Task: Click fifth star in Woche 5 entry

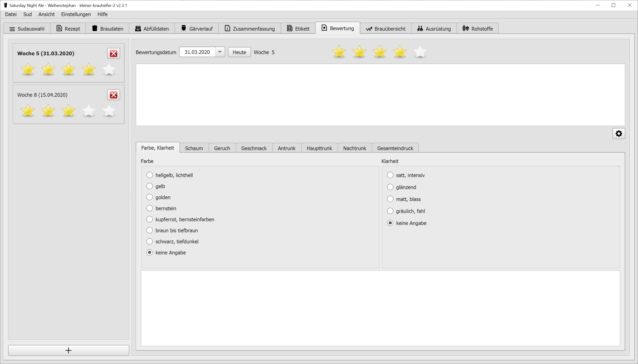Action: point(109,69)
